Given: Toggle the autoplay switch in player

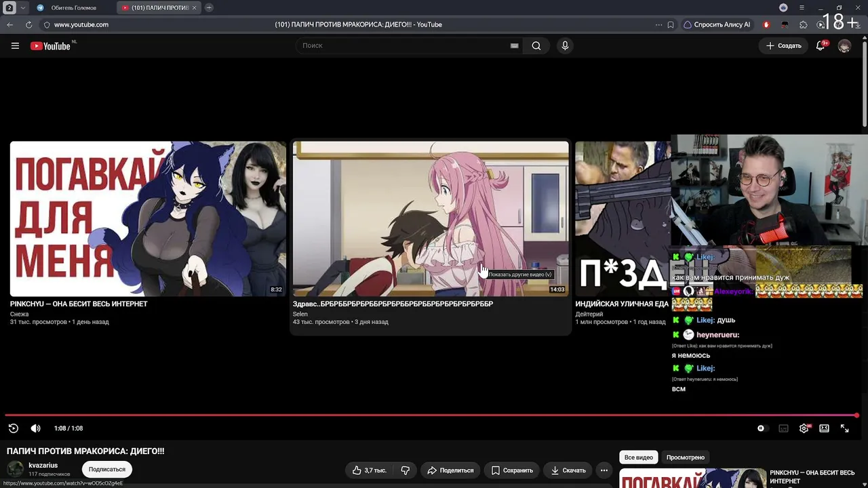Looking at the screenshot, I should click(x=761, y=428).
